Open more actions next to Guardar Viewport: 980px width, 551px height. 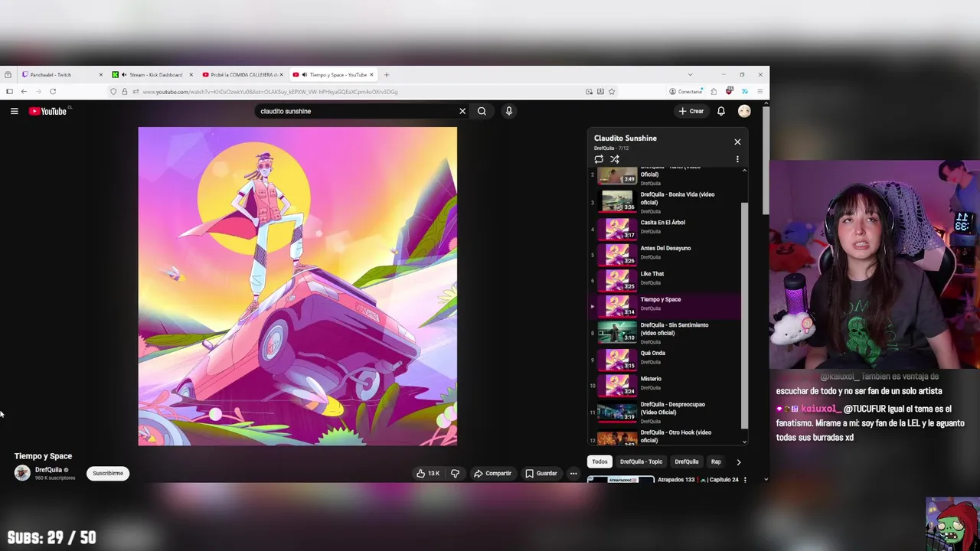573,473
